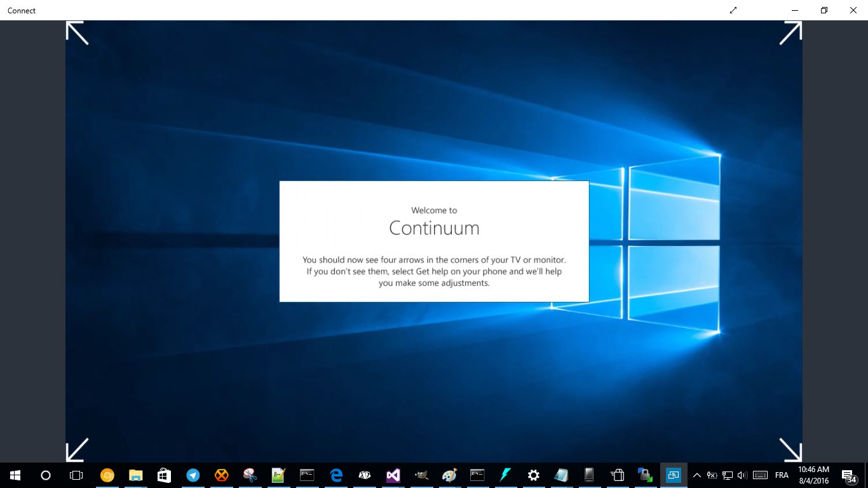This screenshot has width=868, height=488.
Task: Open the GIMP taskbar icon
Action: pos(421,475)
